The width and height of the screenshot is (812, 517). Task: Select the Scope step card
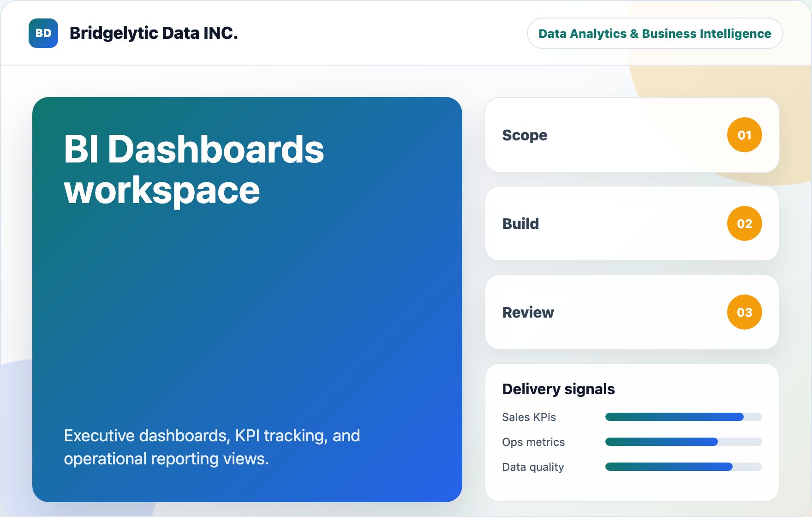(x=632, y=135)
